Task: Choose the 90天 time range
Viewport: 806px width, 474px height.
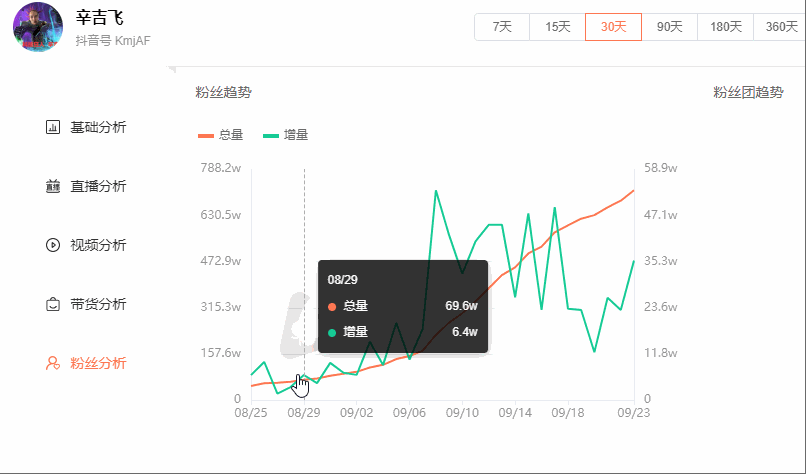Action: [669, 27]
